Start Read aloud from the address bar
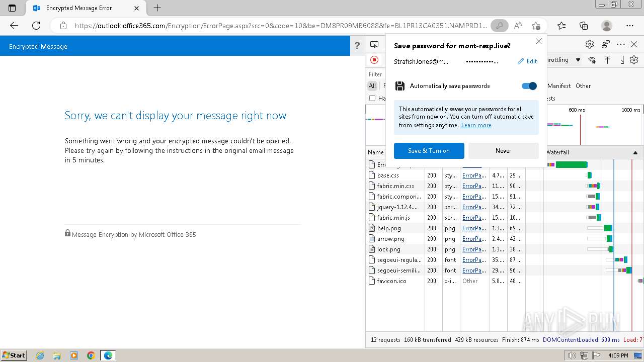This screenshot has height=362, width=644. click(x=518, y=26)
